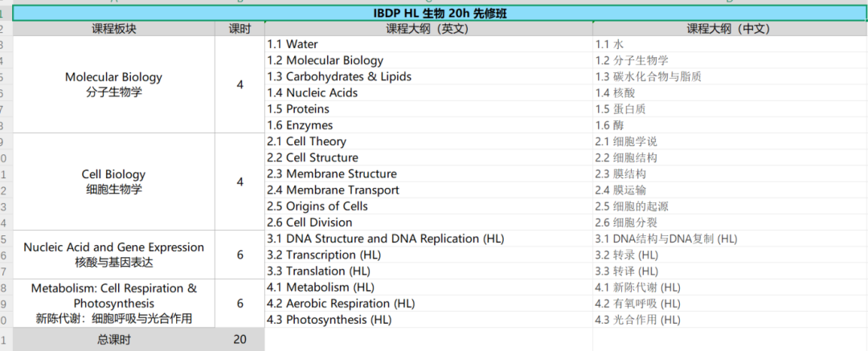
Task: Click the 课程板块 header cell
Action: point(113,29)
